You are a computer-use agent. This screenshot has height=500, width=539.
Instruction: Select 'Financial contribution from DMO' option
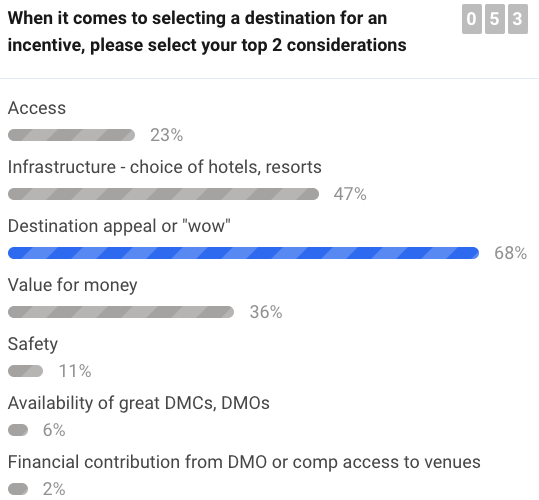coord(244,462)
